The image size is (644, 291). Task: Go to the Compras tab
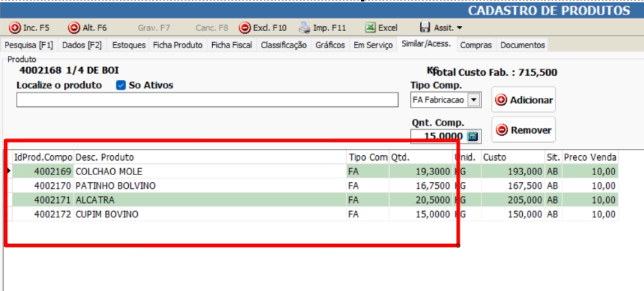(x=476, y=45)
